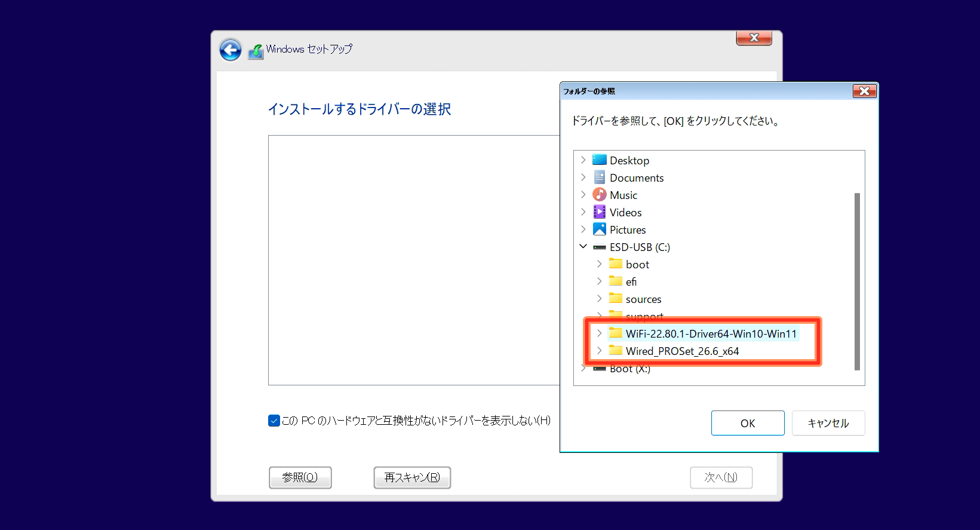
Task: Expand the sources folder node
Action: tap(599, 299)
